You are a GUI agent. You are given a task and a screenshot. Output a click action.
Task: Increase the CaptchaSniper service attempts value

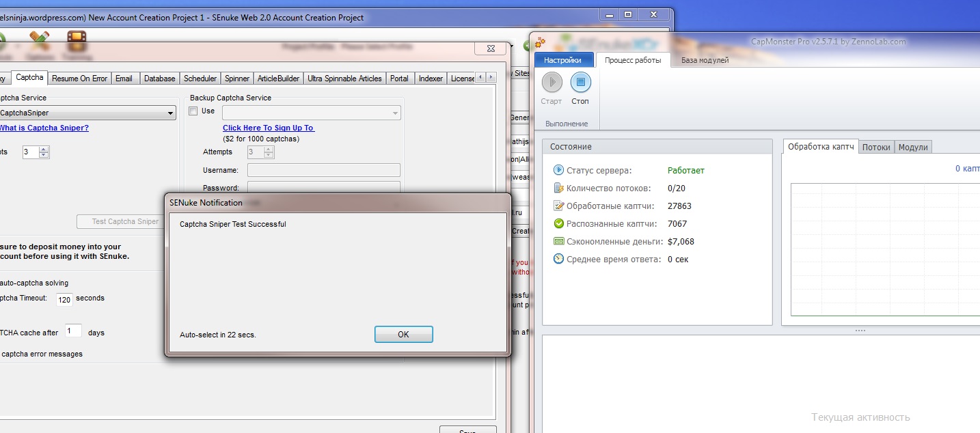point(44,149)
